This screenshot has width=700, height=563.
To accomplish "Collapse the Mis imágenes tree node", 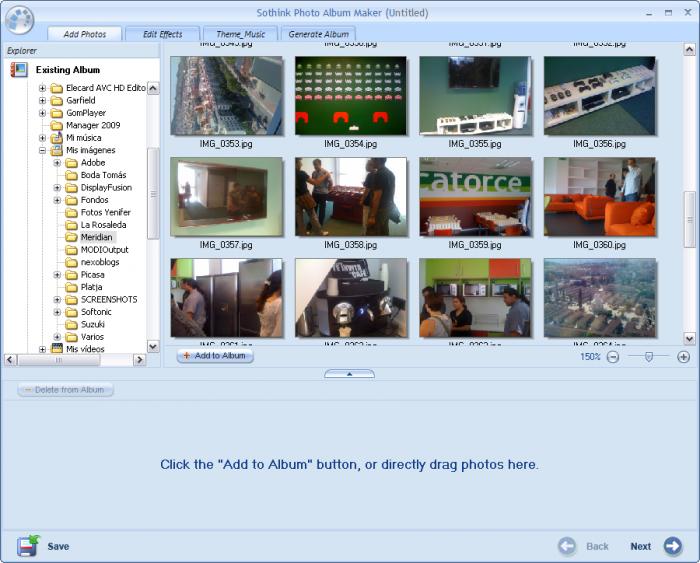I will pyautogui.click(x=42, y=150).
